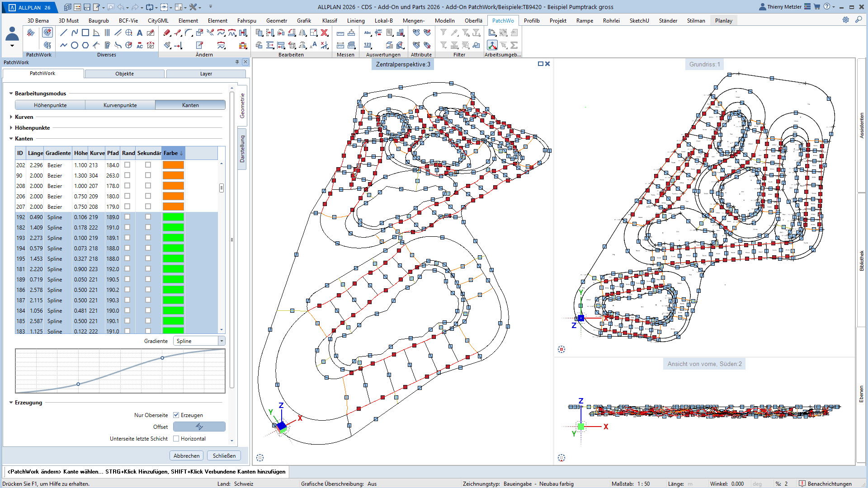This screenshot has width=868, height=488.
Task: Switch to the Objekte tab
Action: [124, 74]
